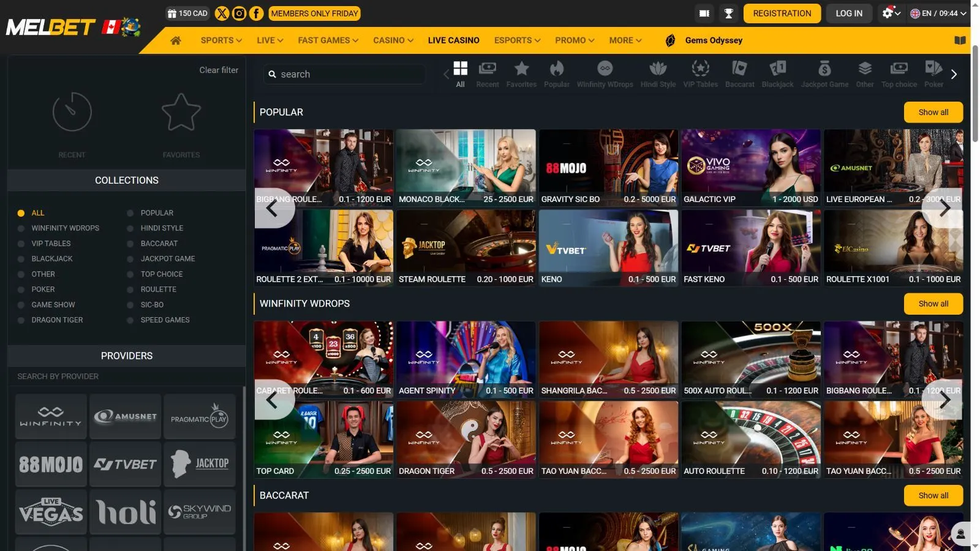Show all WINFINITY WDROPS games
The image size is (980, 551).
(x=933, y=304)
